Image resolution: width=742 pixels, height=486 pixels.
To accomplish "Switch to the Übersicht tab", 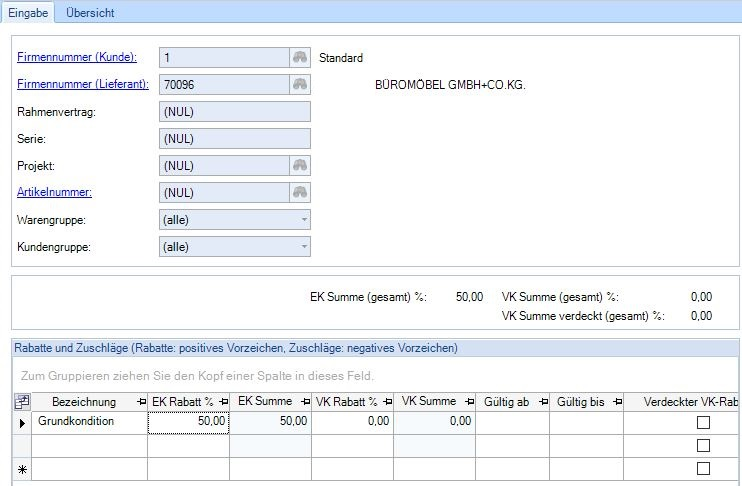I will tap(90, 13).
